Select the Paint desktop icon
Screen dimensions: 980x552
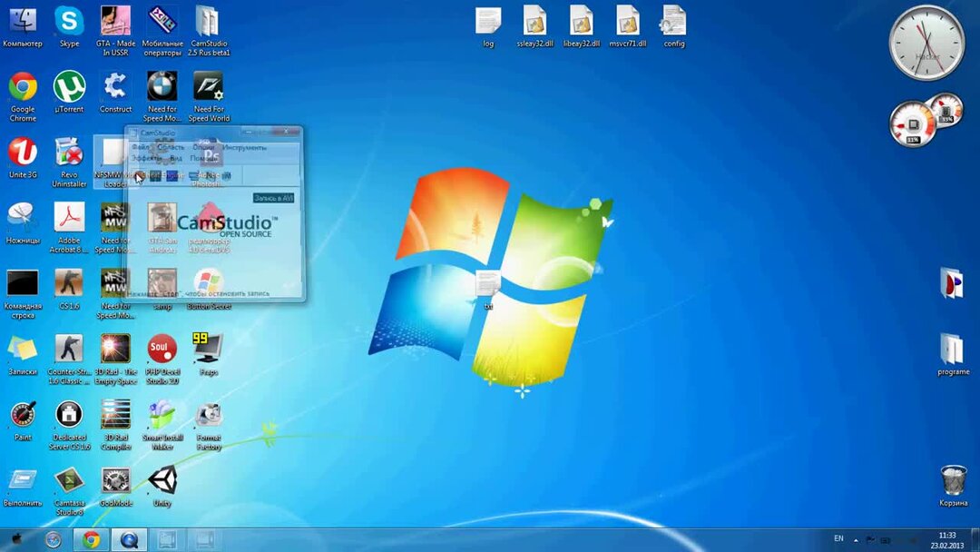click(x=23, y=420)
